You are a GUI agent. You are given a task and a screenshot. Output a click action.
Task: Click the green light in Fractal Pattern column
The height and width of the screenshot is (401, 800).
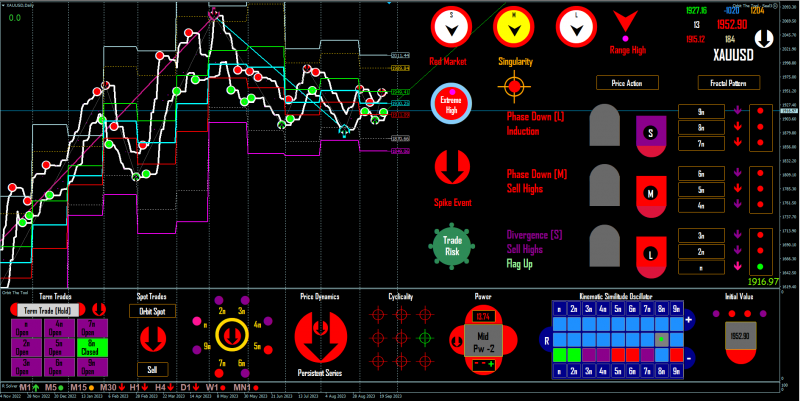pyautogui.click(x=760, y=266)
